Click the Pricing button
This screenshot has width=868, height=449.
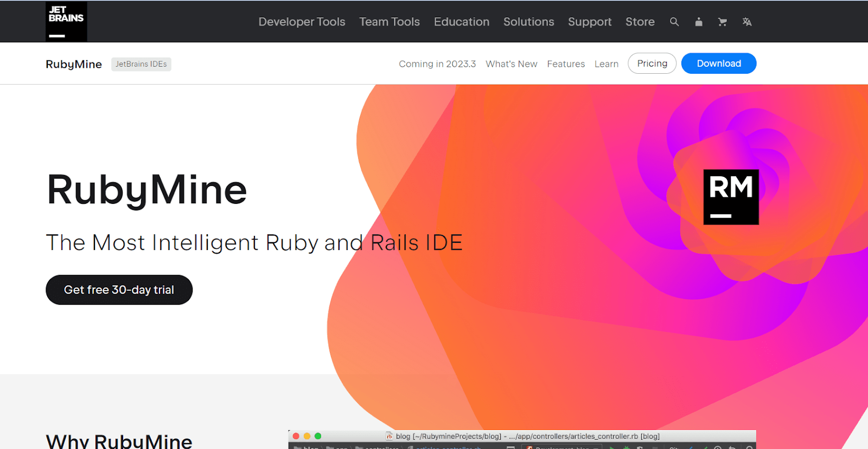coord(652,63)
